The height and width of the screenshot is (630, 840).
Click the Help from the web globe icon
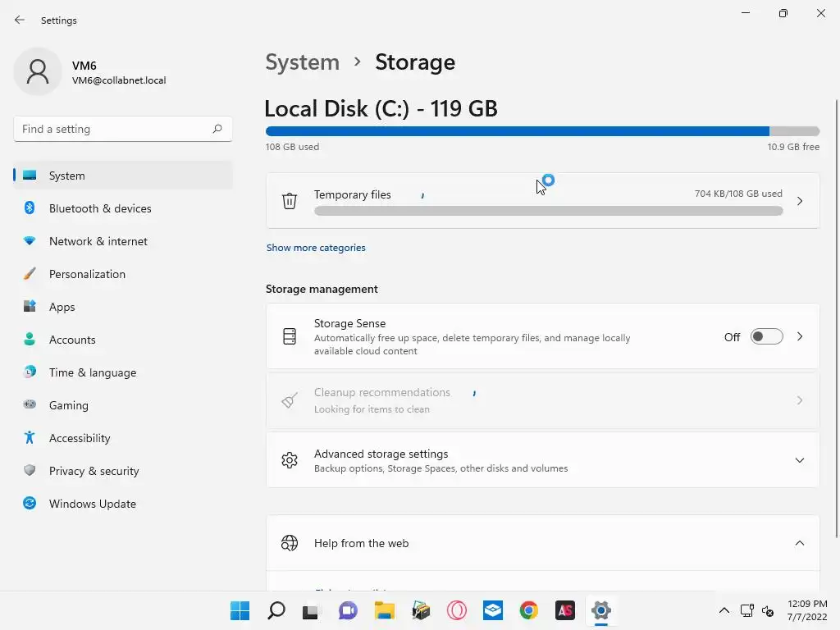pyautogui.click(x=290, y=543)
